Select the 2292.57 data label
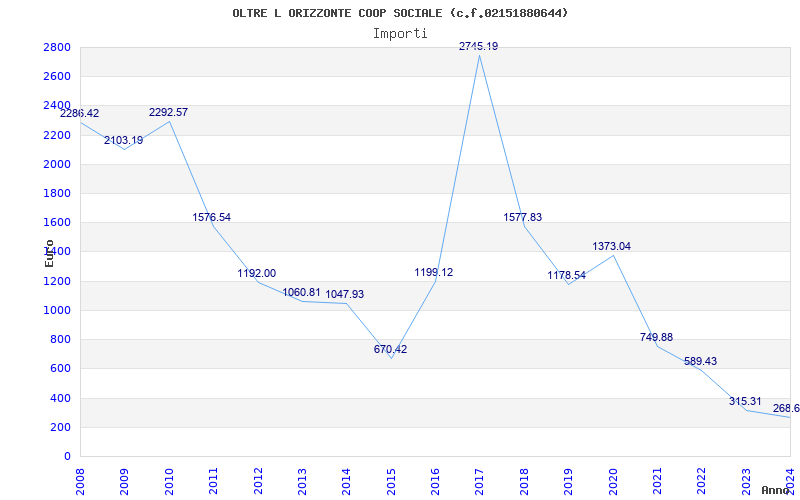The width and height of the screenshot is (800, 500). (x=168, y=112)
